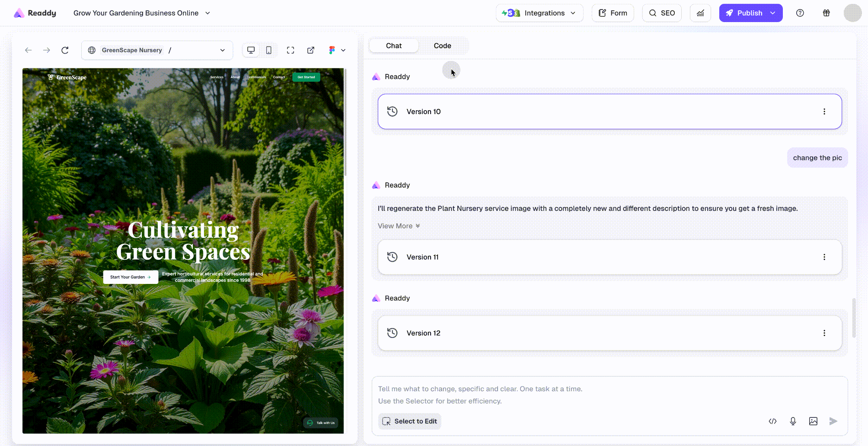Switch to the Code tab
This screenshot has width=868, height=446.
coord(442,46)
